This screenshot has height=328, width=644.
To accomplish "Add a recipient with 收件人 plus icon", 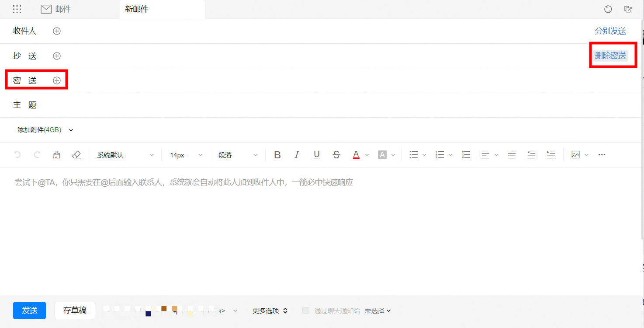I will (x=57, y=31).
